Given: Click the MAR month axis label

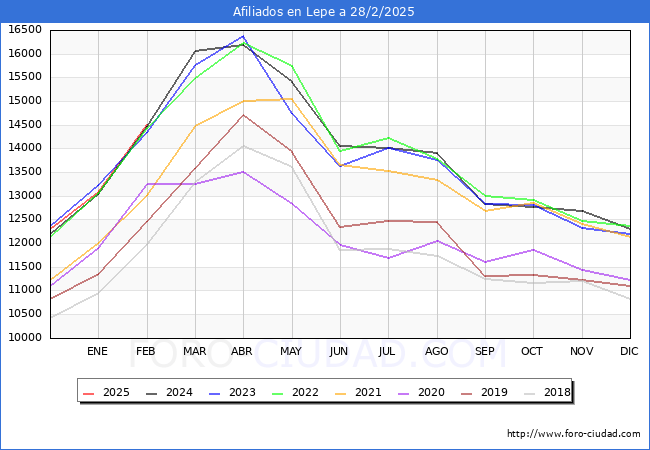Looking at the screenshot, I should [x=194, y=351].
